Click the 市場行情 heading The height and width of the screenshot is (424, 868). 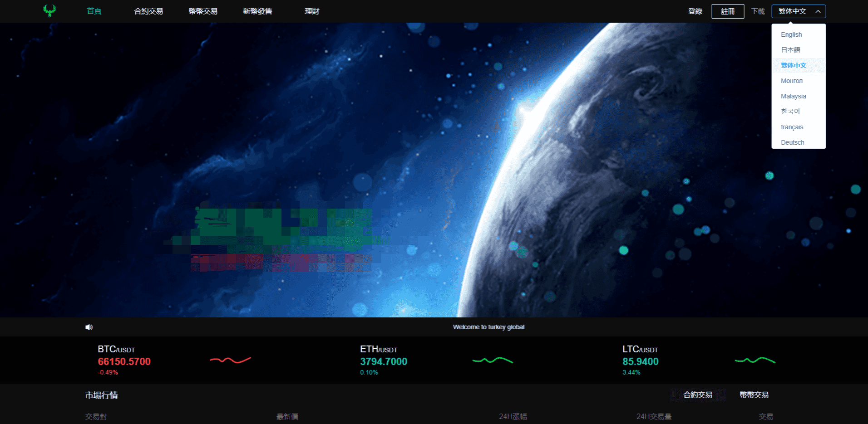point(102,395)
